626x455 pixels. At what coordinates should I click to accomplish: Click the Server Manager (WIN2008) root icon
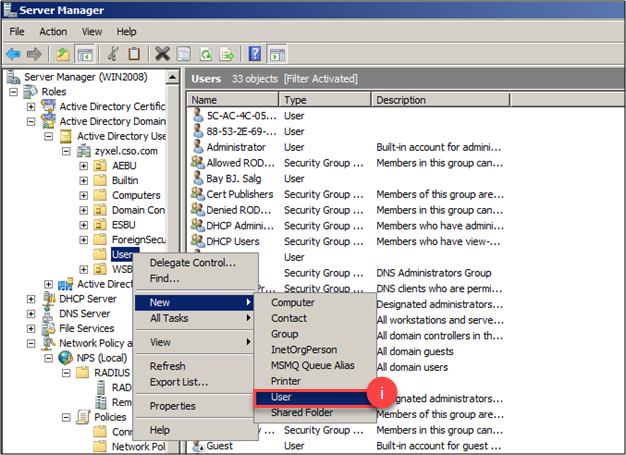pos(13,77)
